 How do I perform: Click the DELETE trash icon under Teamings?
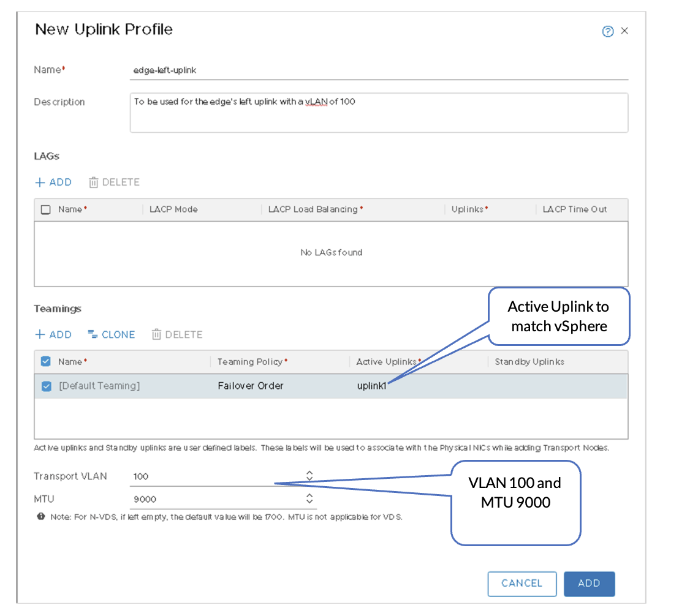point(157,334)
